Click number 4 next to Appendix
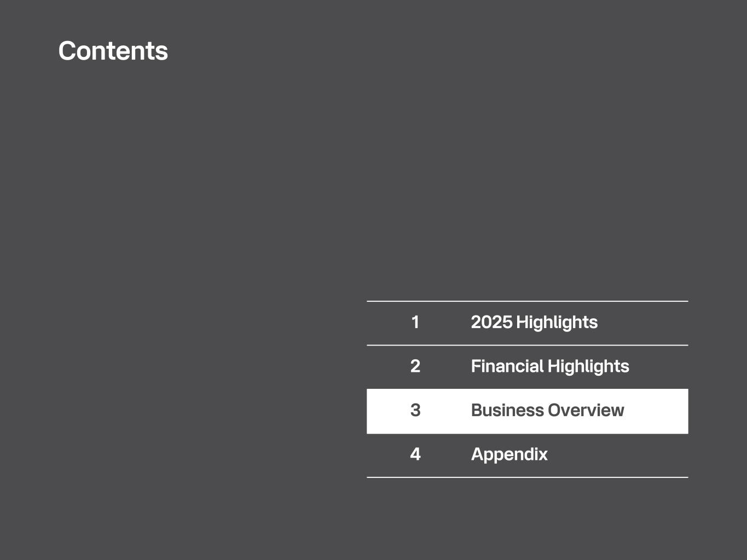Screen dimensions: 747x560 pos(415,454)
